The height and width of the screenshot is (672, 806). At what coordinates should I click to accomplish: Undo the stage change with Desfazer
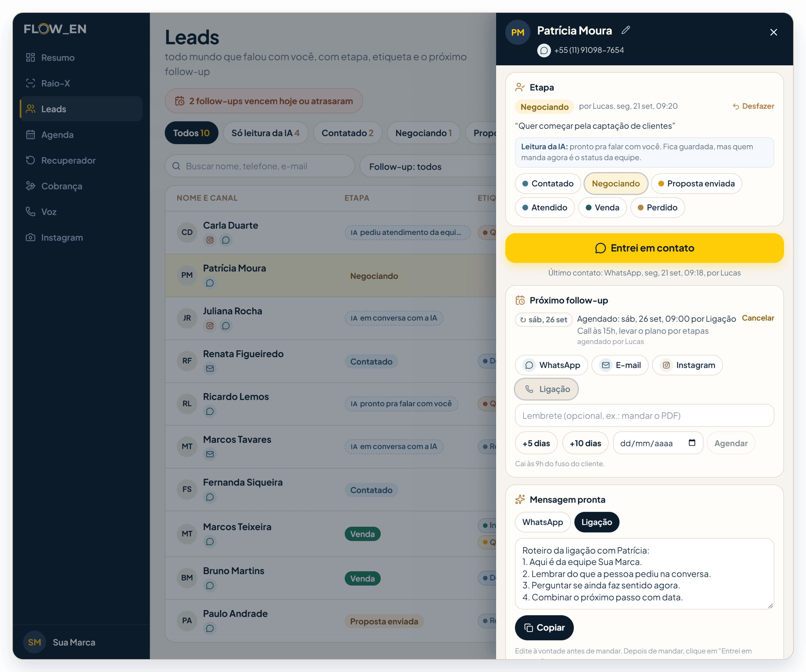coord(753,106)
